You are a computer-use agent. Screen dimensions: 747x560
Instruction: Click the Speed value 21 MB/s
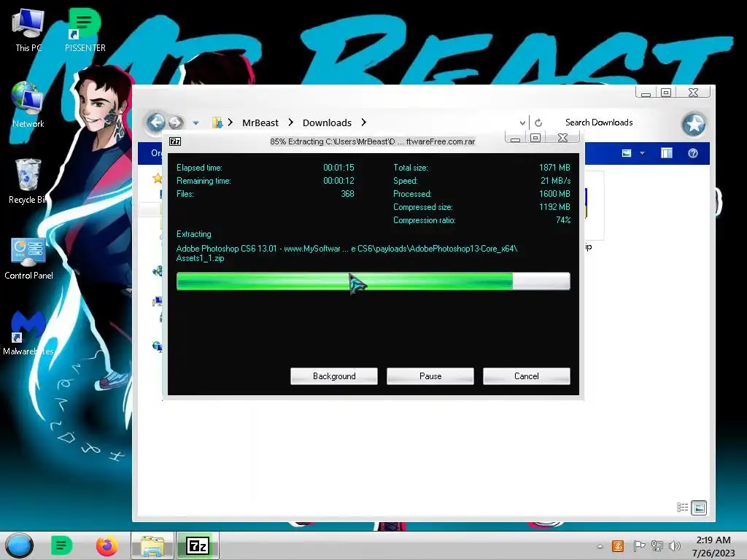pyautogui.click(x=555, y=181)
